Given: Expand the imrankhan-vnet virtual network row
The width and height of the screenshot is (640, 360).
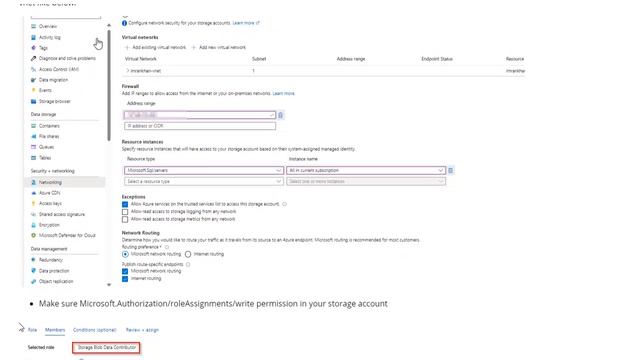Looking at the screenshot, I should [127, 71].
